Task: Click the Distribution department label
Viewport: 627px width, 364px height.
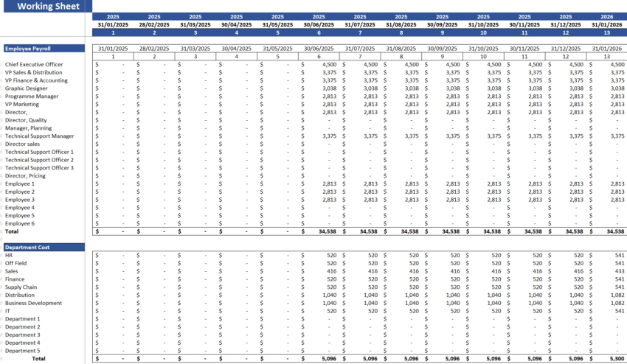Action: [20, 295]
